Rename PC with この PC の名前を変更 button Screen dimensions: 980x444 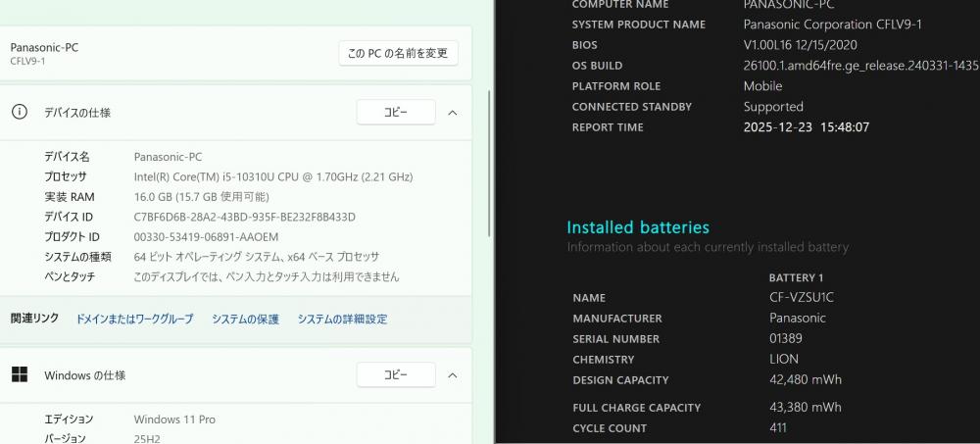point(398,54)
